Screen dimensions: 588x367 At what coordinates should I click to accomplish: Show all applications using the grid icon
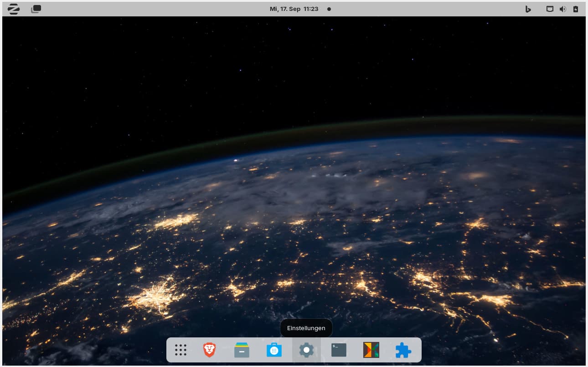click(181, 350)
